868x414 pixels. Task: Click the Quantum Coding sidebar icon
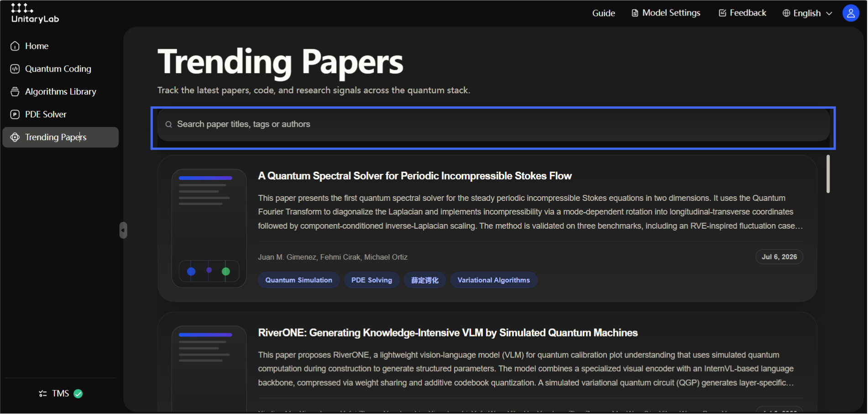(x=15, y=69)
